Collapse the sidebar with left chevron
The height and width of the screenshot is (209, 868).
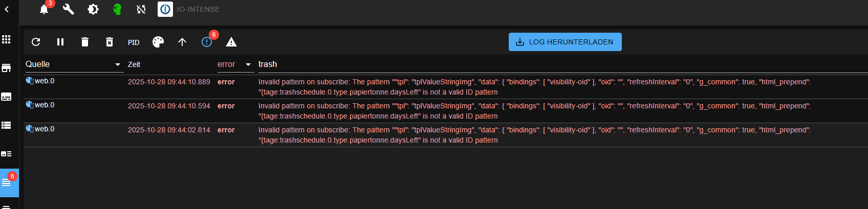tap(7, 9)
